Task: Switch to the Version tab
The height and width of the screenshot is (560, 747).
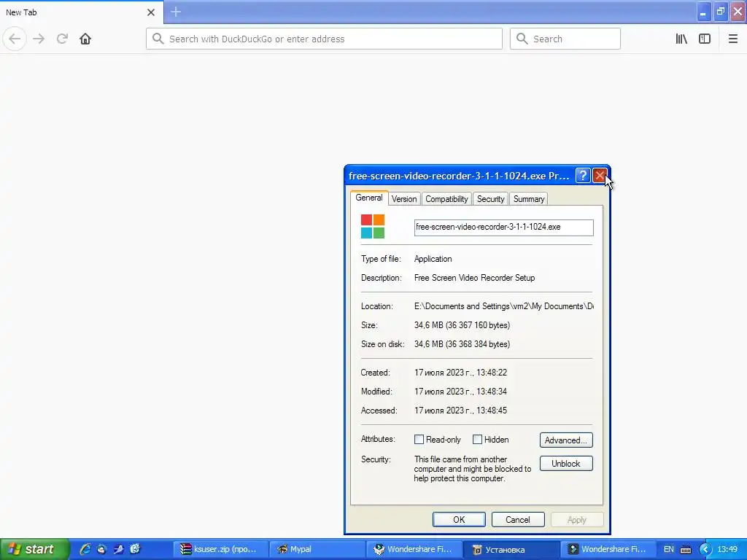Action: pyautogui.click(x=404, y=199)
